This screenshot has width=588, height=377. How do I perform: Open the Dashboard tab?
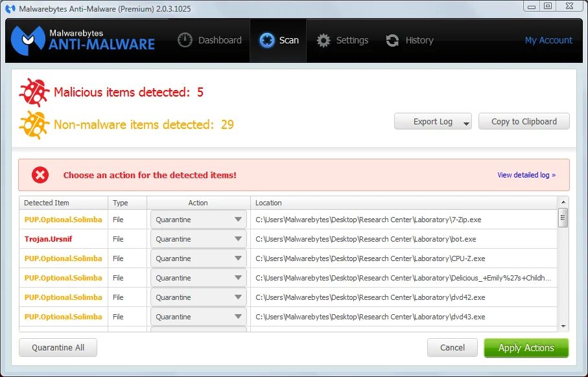tap(209, 40)
